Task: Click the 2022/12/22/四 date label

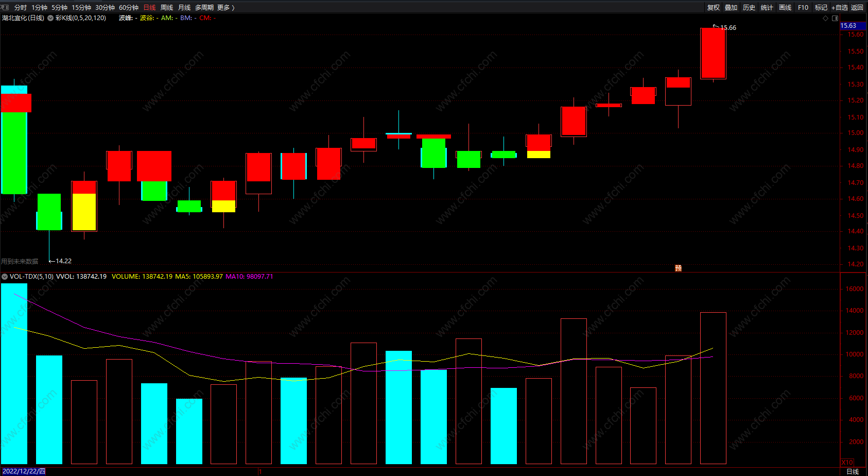Action: pyautogui.click(x=24, y=471)
